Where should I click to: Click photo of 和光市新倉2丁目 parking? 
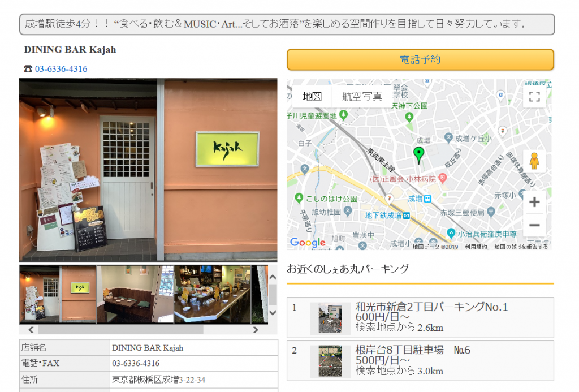pyautogui.click(x=330, y=318)
